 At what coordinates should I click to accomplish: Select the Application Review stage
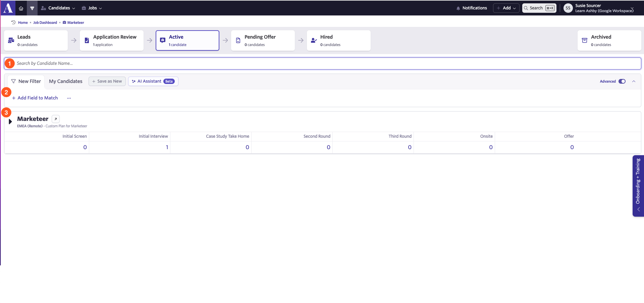point(112,40)
